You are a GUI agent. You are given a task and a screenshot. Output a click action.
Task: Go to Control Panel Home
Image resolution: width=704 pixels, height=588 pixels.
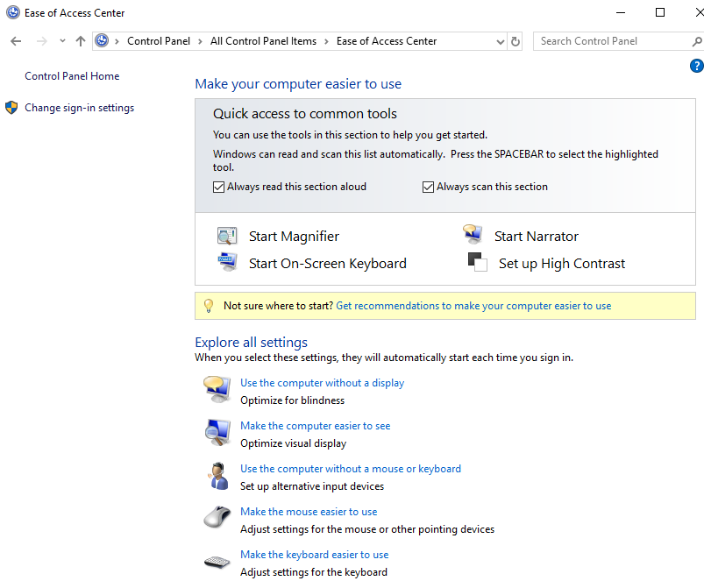[x=72, y=76]
